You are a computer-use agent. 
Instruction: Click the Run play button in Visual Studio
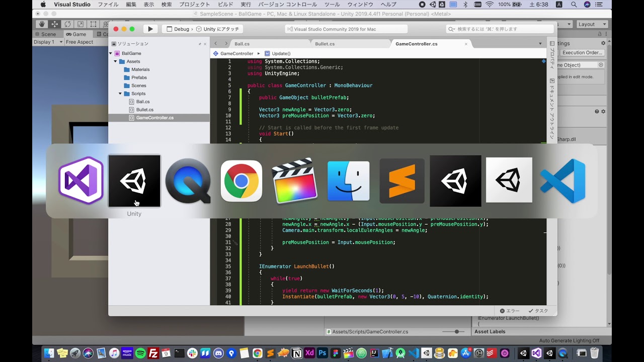(x=150, y=29)
